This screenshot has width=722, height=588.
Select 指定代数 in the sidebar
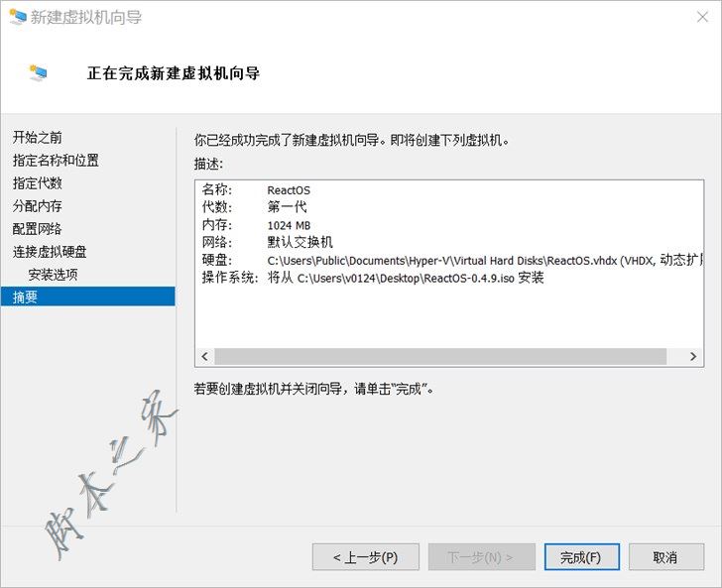(x=38, y=183)
